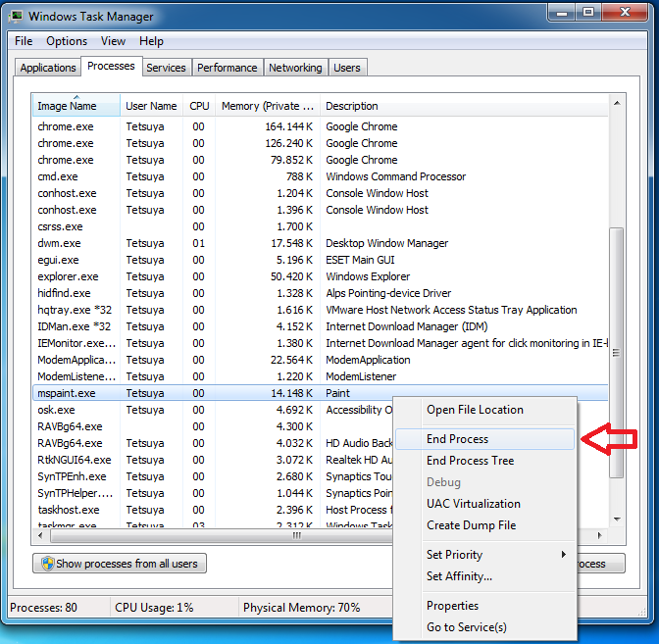Select the ModemApplication process row

(x=321, y=360)
